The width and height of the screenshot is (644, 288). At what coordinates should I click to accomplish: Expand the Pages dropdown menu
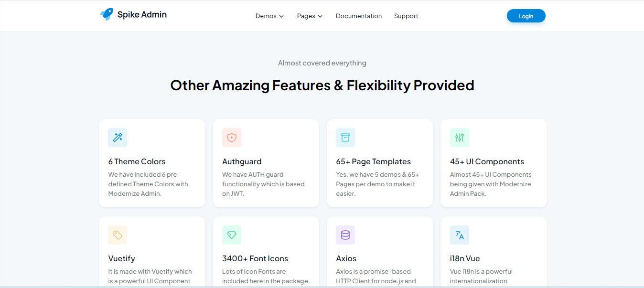(310, 16)
